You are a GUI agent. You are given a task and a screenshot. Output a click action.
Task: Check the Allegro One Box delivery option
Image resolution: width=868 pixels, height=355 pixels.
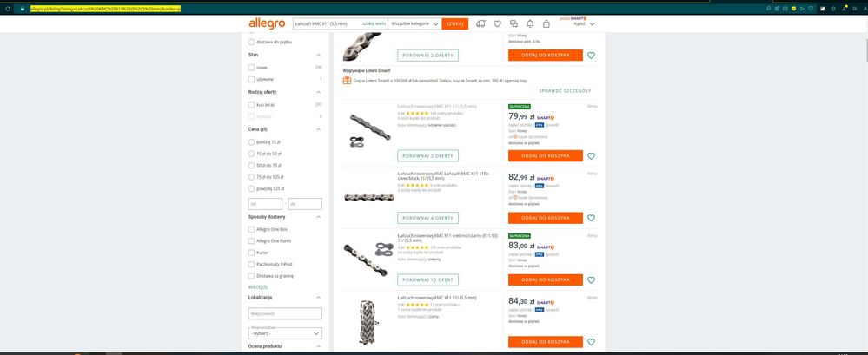251,229
